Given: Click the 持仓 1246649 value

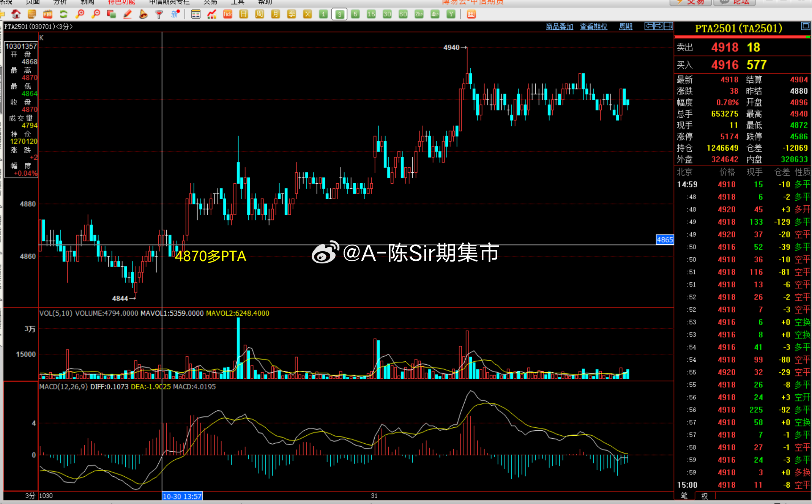Looking at the screenshot, I should 722,148.
